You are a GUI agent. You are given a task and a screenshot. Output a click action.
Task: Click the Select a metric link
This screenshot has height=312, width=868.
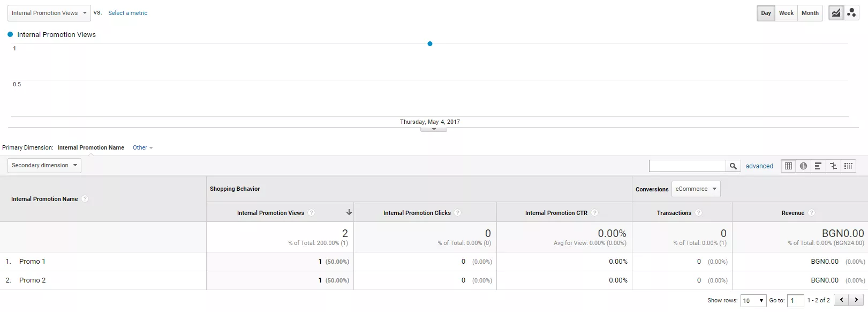pyautogui.click(x=127, y=13)
